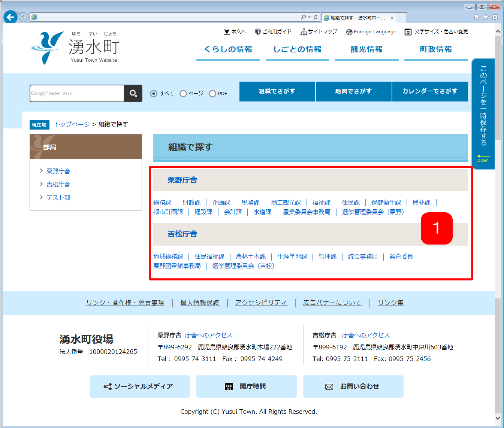Click the お問い合わせ button
The height and width of the screenshot is (428, 504).
pos(353,386)
